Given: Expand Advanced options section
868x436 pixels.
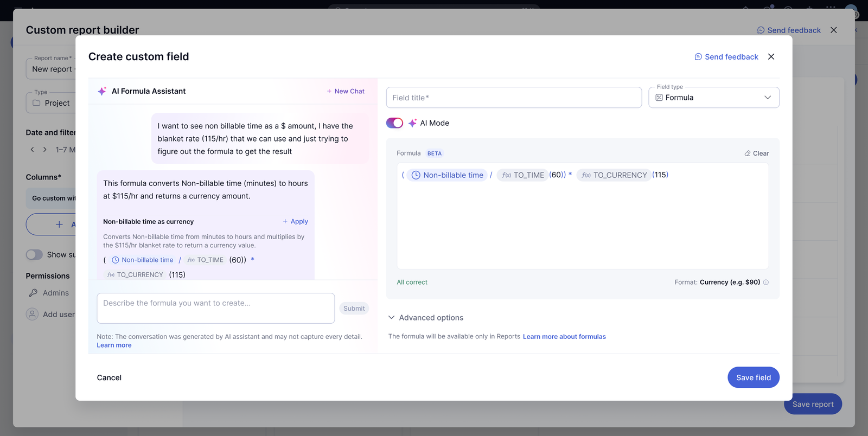Looking at the screenshot, I should pos(426,318).
